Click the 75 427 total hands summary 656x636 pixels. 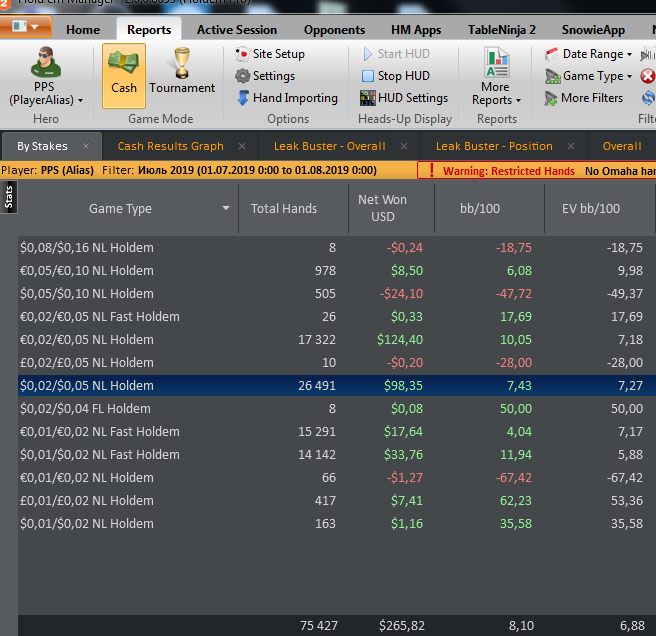tap(319, 626)
